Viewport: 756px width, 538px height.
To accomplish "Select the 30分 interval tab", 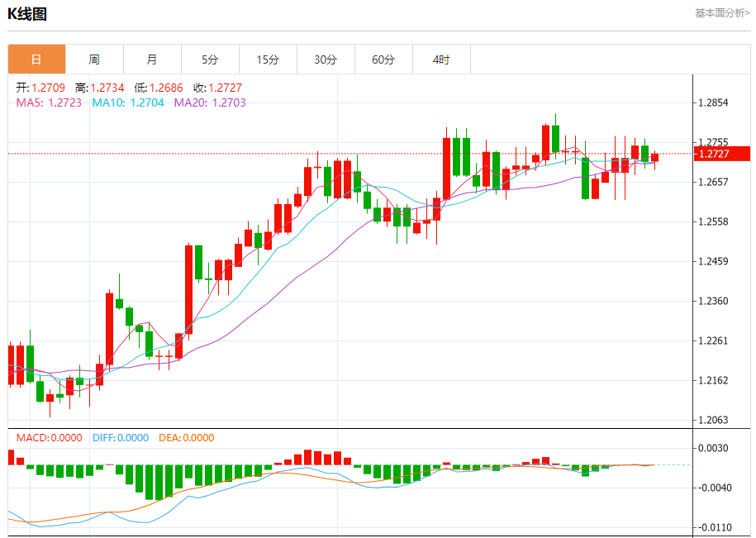I will click(x=326, y=60).
